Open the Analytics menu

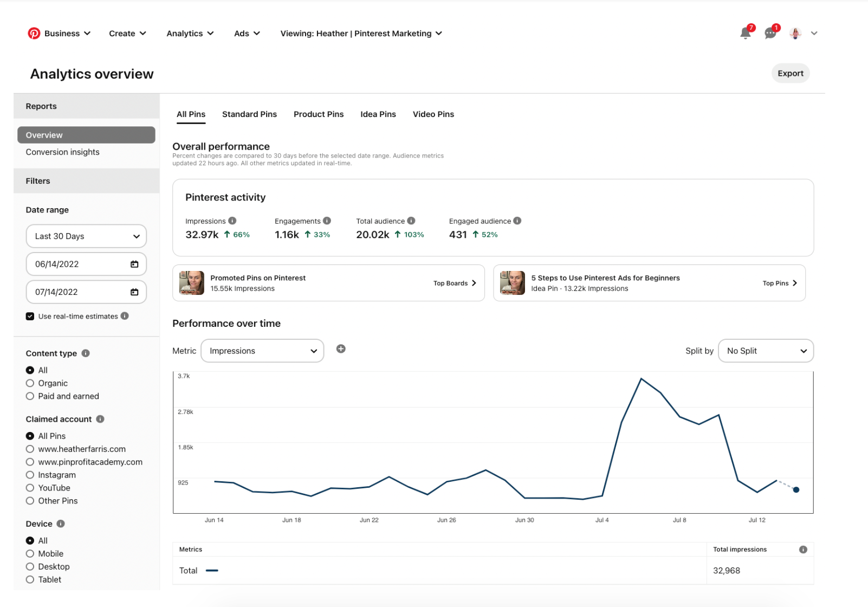click(x=190, y=34)
